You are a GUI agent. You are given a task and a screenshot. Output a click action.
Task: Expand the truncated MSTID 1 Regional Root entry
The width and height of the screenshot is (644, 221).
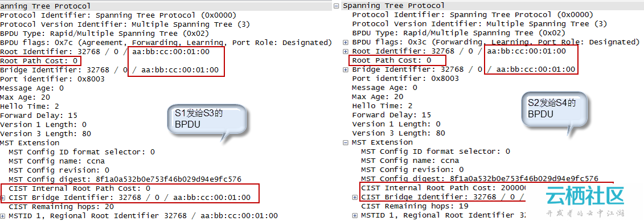(355, 215)
